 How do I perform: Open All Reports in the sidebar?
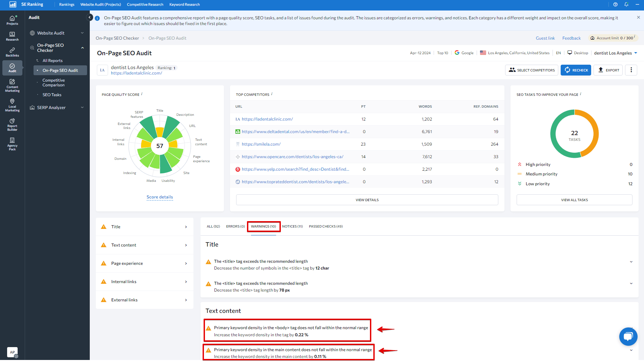click(x=53, y=61)
